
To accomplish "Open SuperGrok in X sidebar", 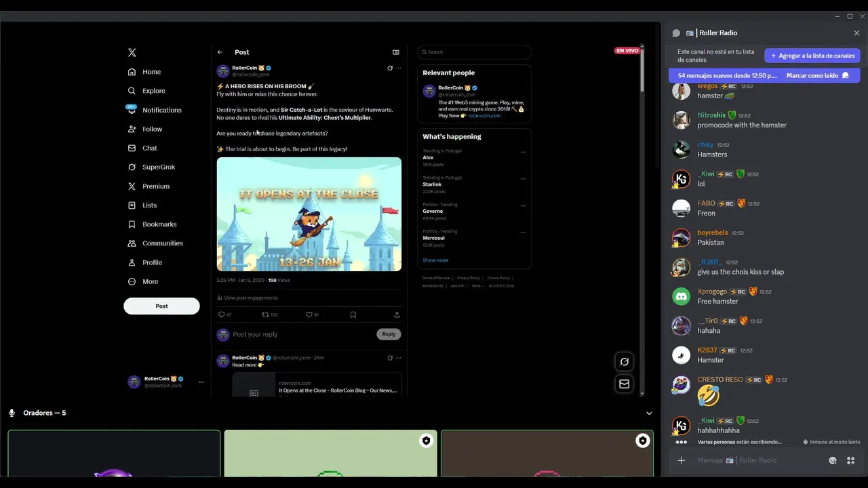I will (151, 167).
